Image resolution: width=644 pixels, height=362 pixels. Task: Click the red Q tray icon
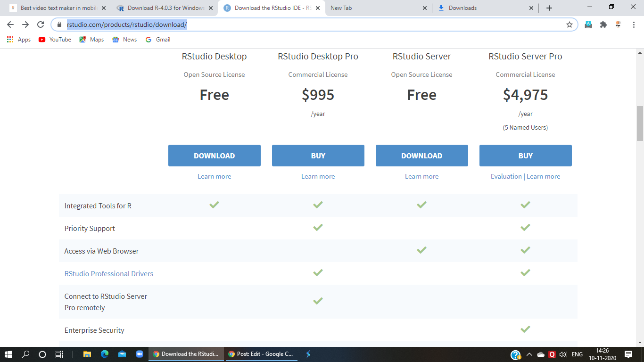tap(552, 354)
